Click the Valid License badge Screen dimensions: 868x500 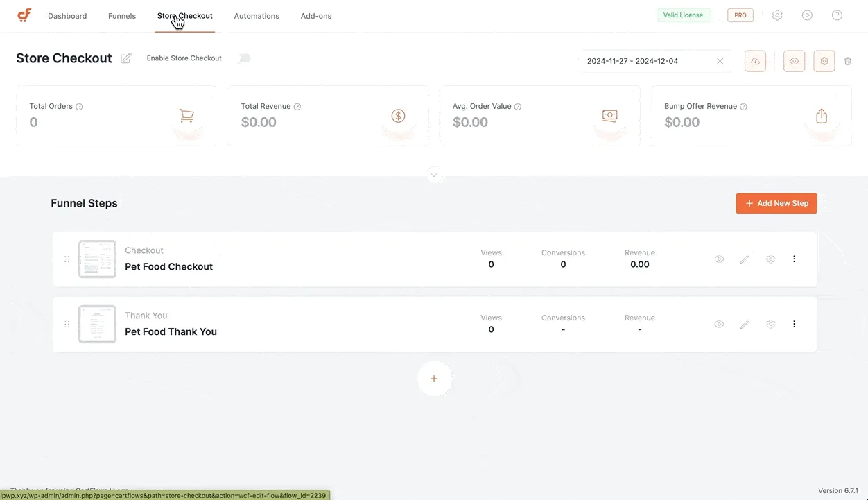(x=683, y=15)
